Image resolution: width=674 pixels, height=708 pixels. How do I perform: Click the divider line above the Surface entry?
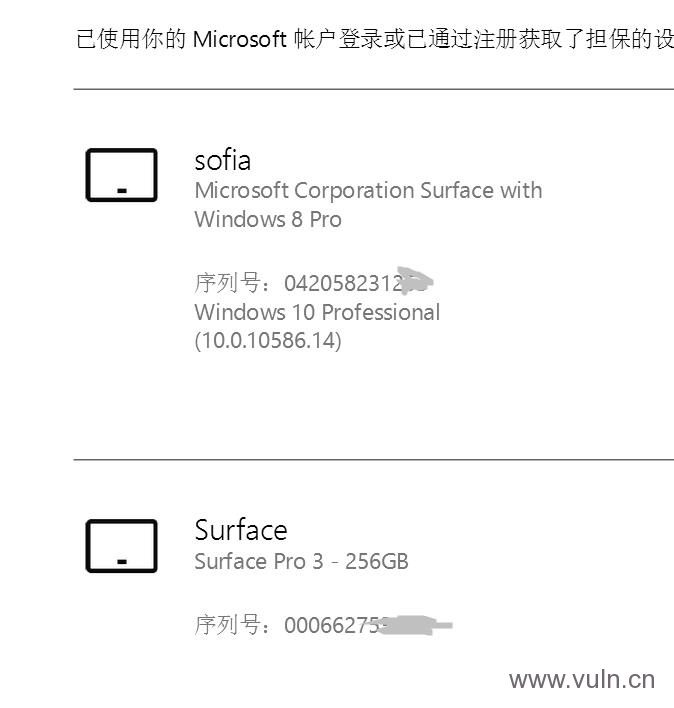(374, 460)
